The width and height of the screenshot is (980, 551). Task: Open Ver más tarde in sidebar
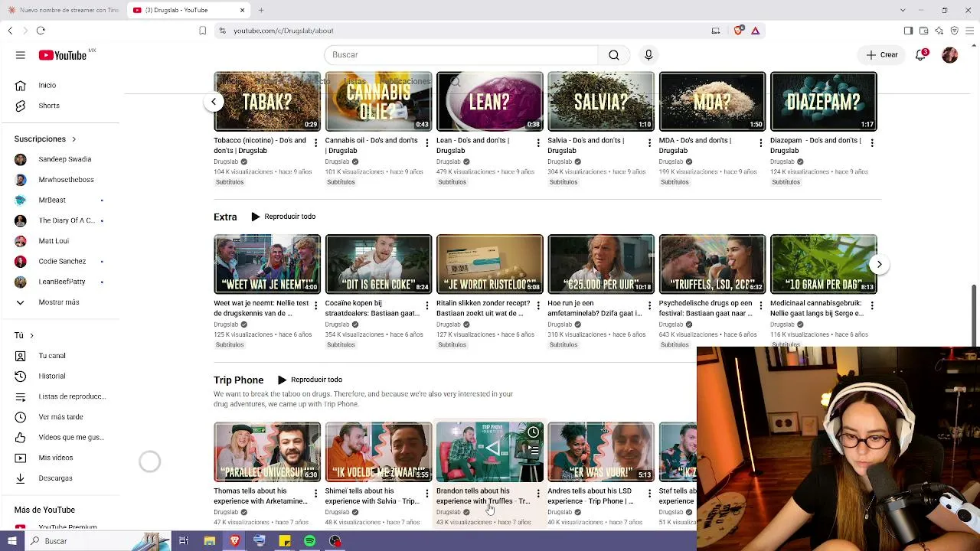coord(60,417)
